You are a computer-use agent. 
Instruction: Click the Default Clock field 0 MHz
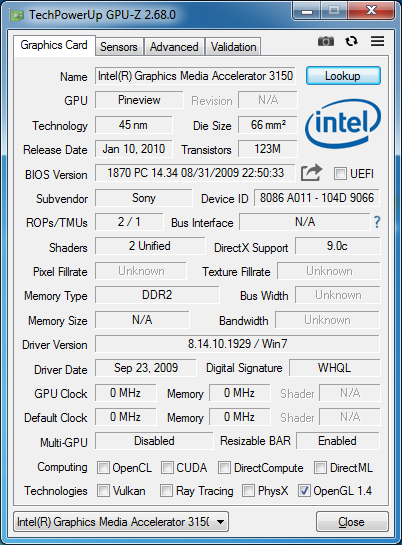click(x=125, y=417)
